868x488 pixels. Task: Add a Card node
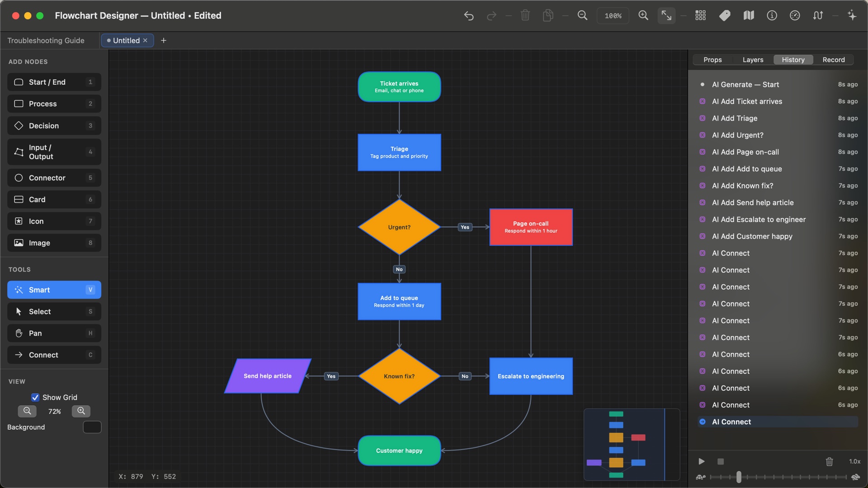[x=54, y=200]
